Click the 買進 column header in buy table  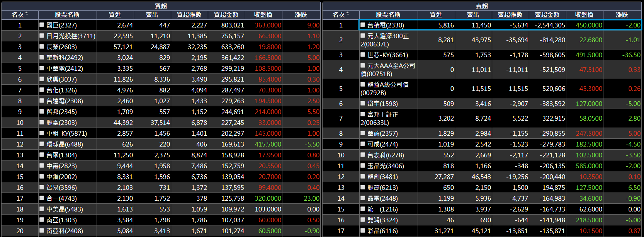115,15
